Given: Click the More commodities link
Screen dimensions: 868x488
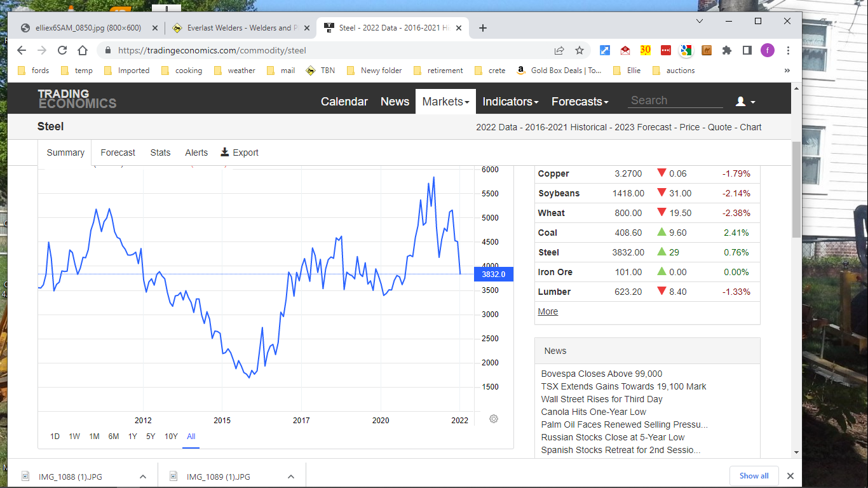Looking at the screenshot, I should 548,311.
